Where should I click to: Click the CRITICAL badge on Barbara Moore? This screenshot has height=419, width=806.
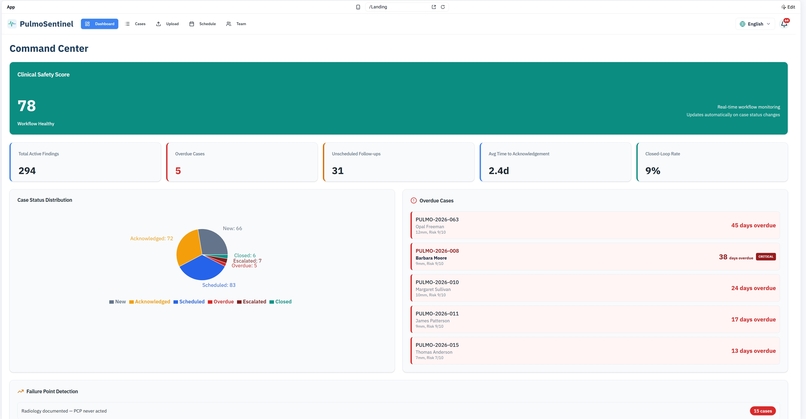click(765, 257)
